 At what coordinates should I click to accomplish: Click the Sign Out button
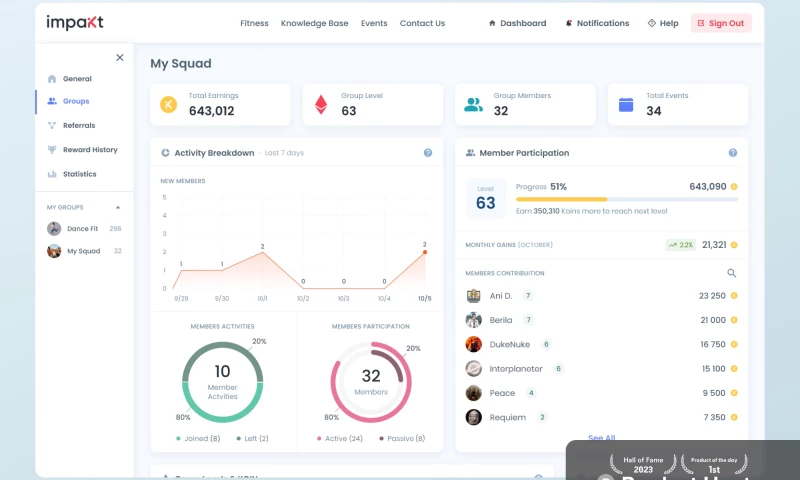coord(721,23)
